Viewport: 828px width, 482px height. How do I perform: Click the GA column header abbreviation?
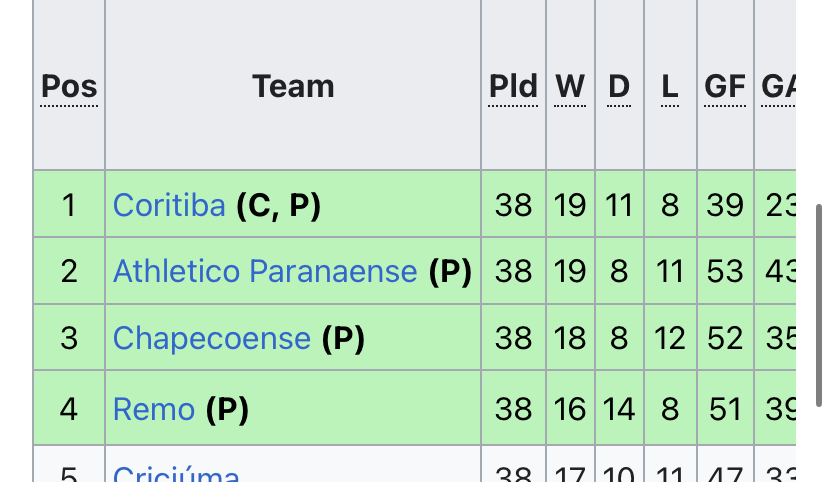pos(778,86)
